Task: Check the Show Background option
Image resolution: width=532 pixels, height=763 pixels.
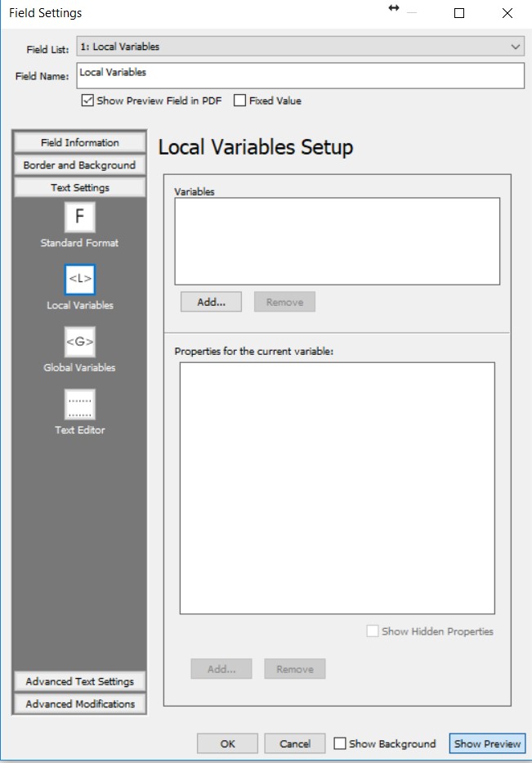Action: pos(340,743)
